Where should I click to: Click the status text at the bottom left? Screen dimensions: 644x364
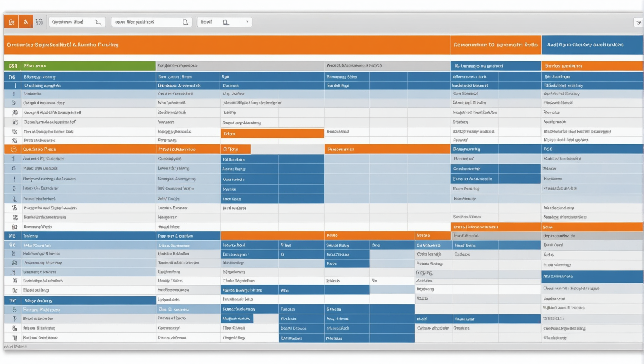click(x=15, y=347)
